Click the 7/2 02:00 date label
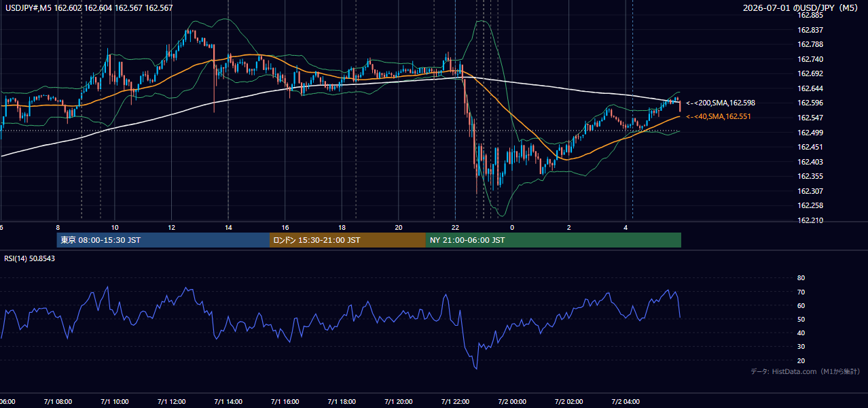 tap(569, 402)
